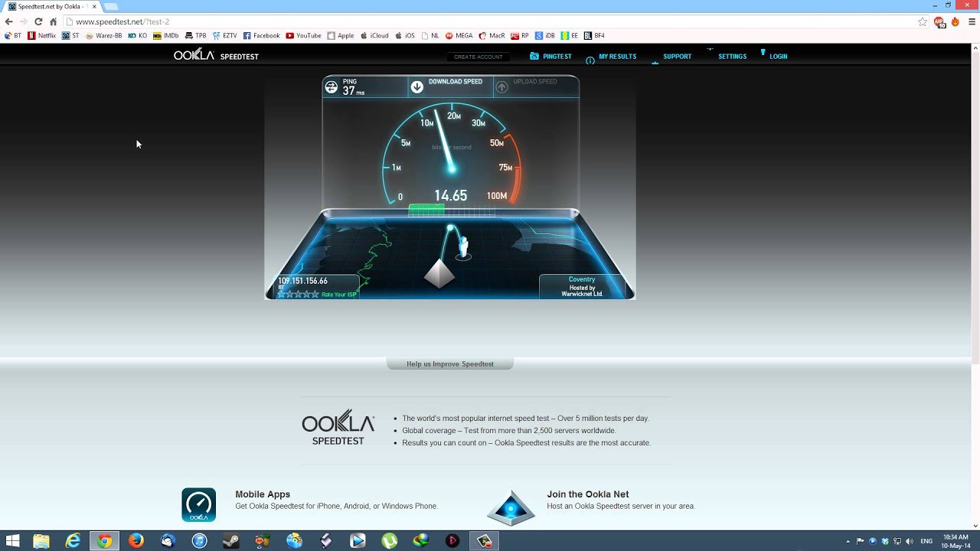Viewport: 980px width, 551px height.
Task: Open the MacR bookmark
Action: point(492,35)
